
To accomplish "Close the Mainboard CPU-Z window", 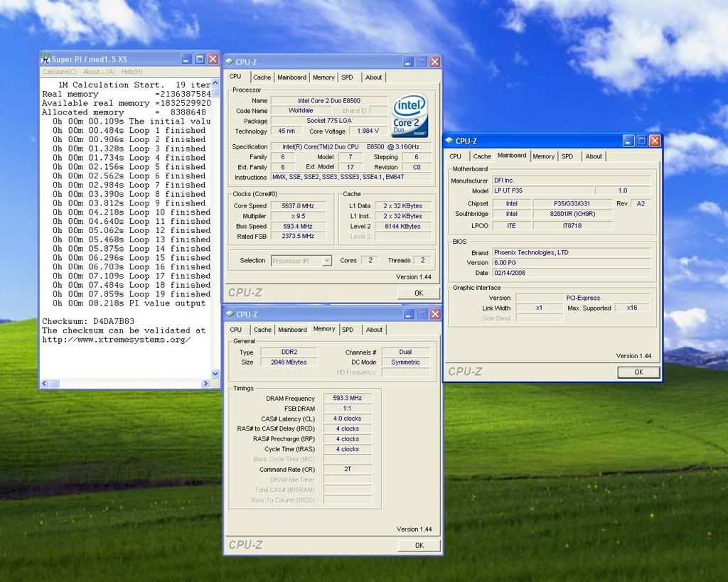I will click(x=655, y=141).
